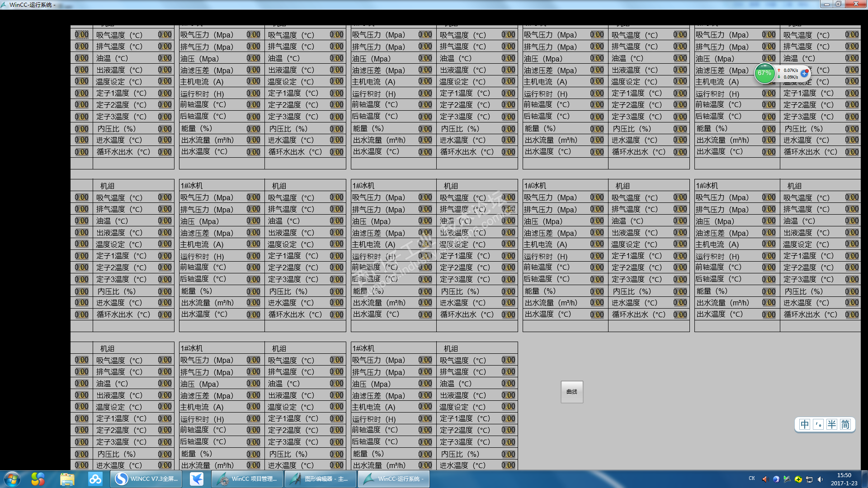Open the file explorer folder icon
The width and height of the screenshot is (868, 488).
[x=67, y=479]
